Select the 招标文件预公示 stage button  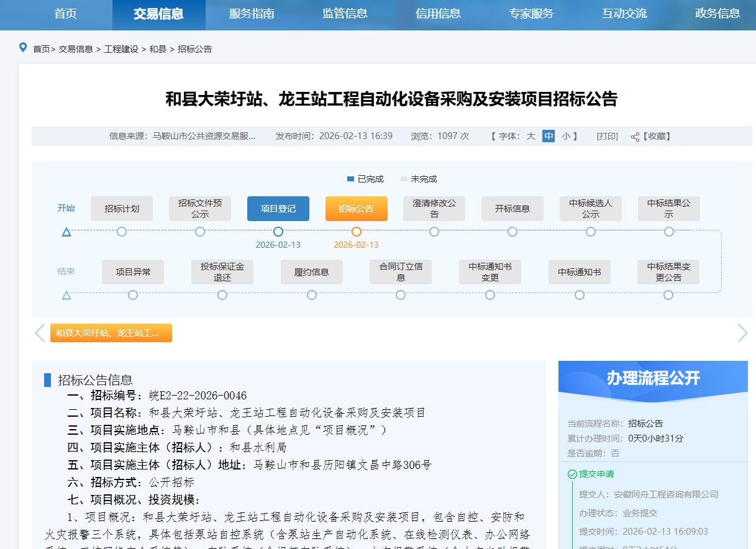pyautogui.click(x=200, y=209)
